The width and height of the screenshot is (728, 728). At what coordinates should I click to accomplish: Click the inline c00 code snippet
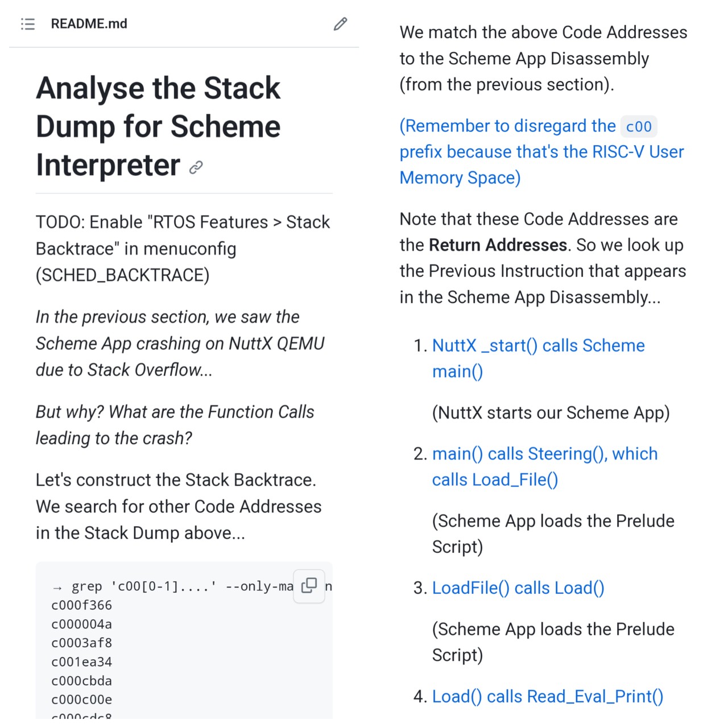point(639,126)
